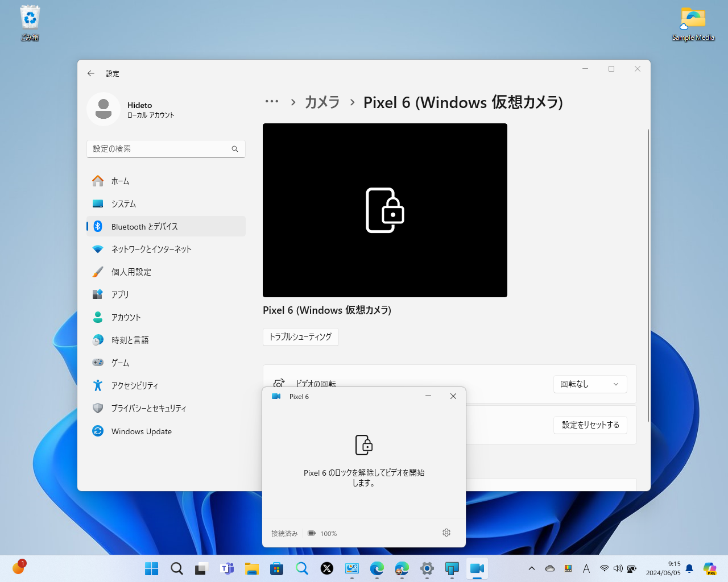Click the video rotation camera icon
Screen dimensions: 728x582
(278, 384)
